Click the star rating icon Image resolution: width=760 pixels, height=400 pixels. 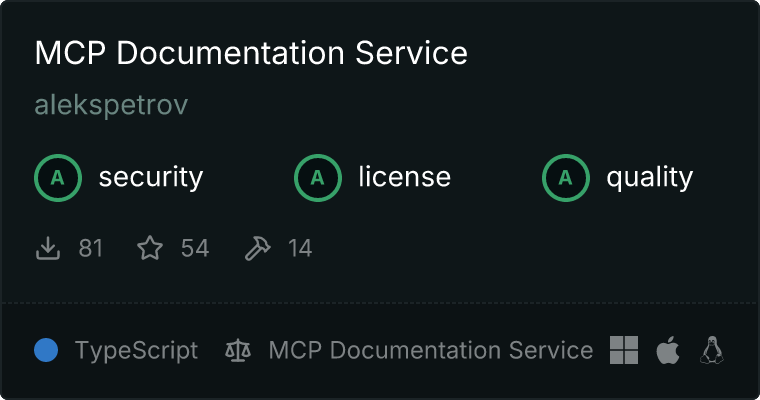pos(150,248)
